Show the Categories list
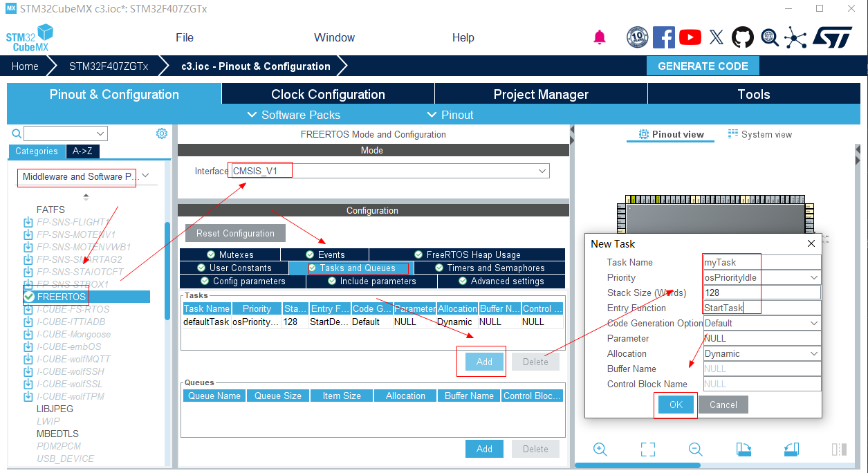 [x=37, y=151]
